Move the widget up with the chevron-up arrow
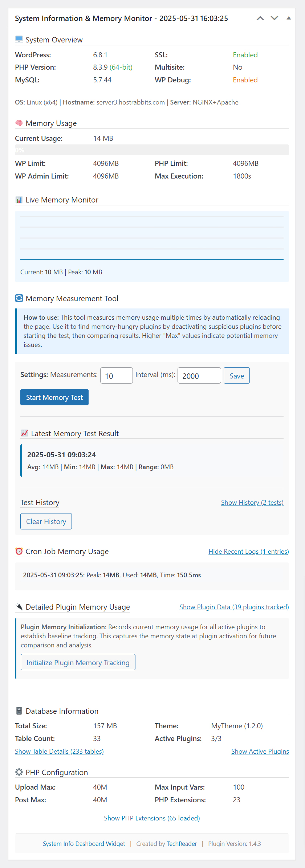Screen dimensions: 305x868 click(x=260, y=18)
